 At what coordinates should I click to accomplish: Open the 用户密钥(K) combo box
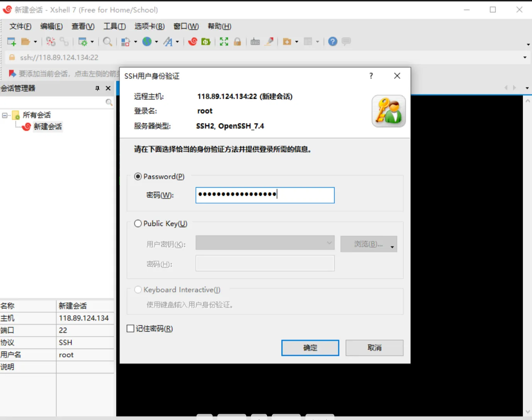[265, 243]
